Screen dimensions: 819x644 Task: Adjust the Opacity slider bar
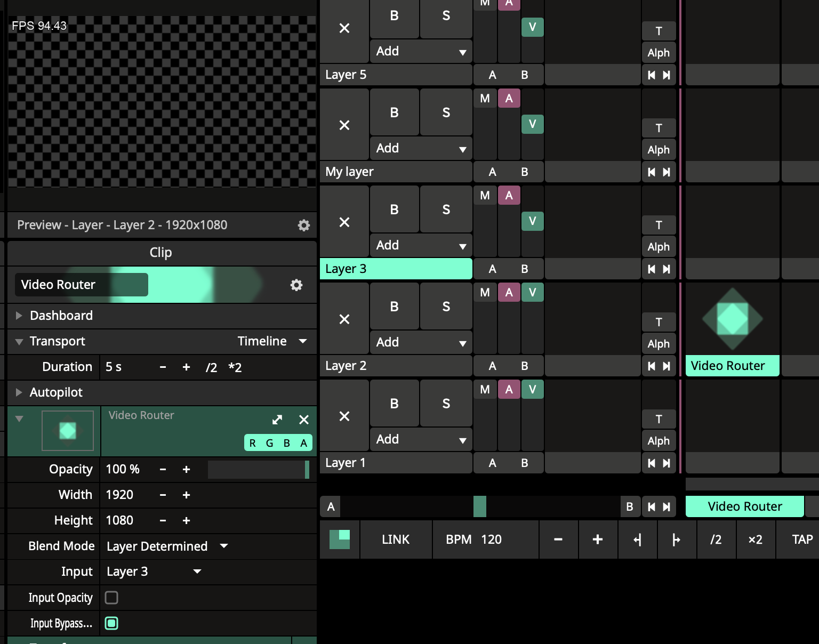pyautogui.click(x=258, y=470)
